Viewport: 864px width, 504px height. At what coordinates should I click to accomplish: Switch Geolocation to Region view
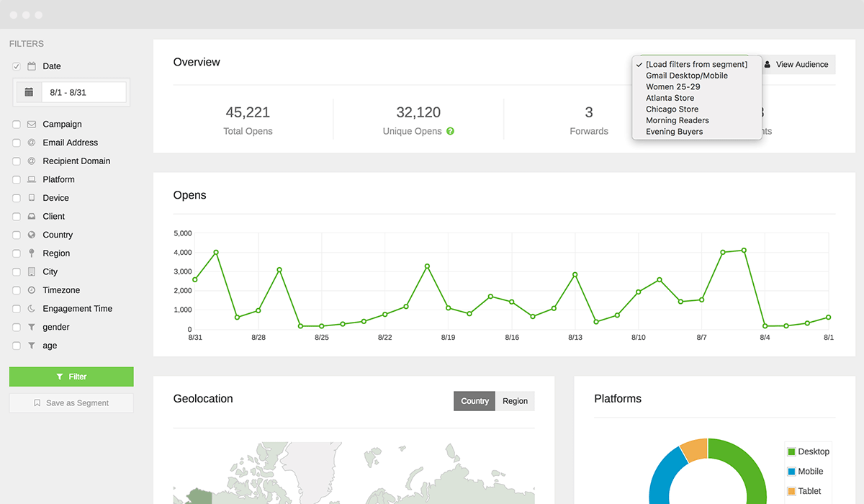point(515,401)
